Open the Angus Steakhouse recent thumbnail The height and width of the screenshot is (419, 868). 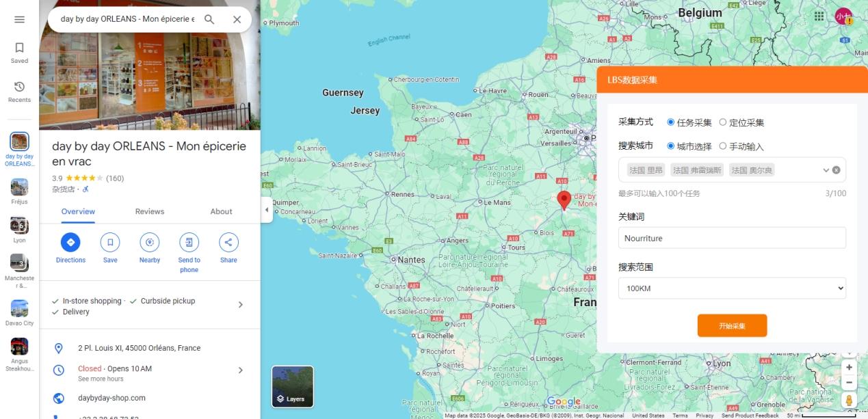pos(19,347)
